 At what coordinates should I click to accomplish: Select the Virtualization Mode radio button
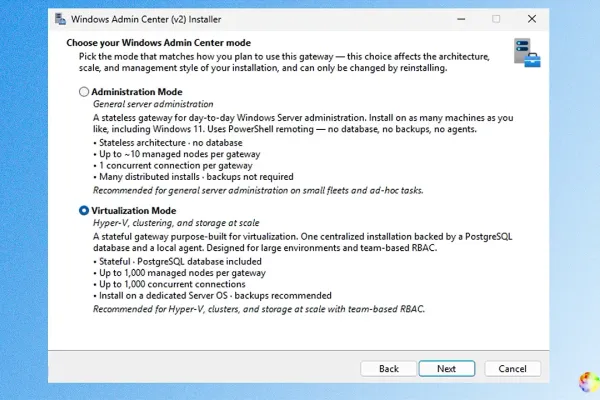(84, 211)
